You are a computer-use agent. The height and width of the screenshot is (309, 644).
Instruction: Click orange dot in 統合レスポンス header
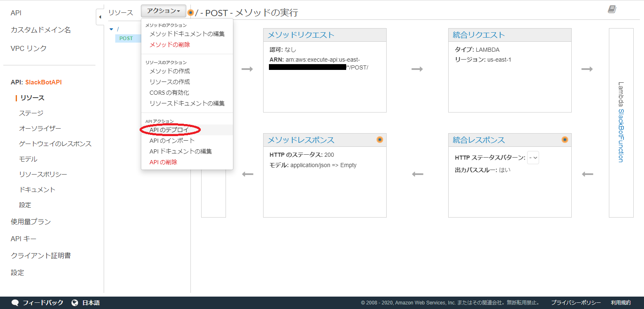tap(565, 140)
